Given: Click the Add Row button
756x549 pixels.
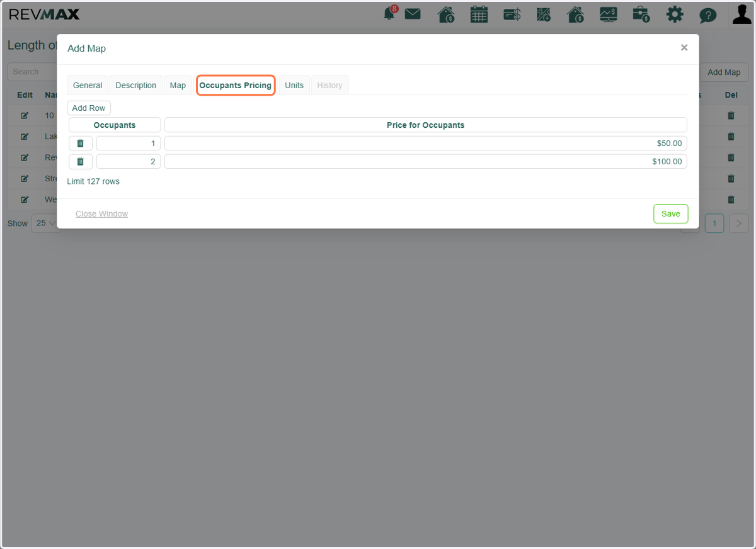Looking at the screenshot, I should pyautogui.click(x=89, y=108).
